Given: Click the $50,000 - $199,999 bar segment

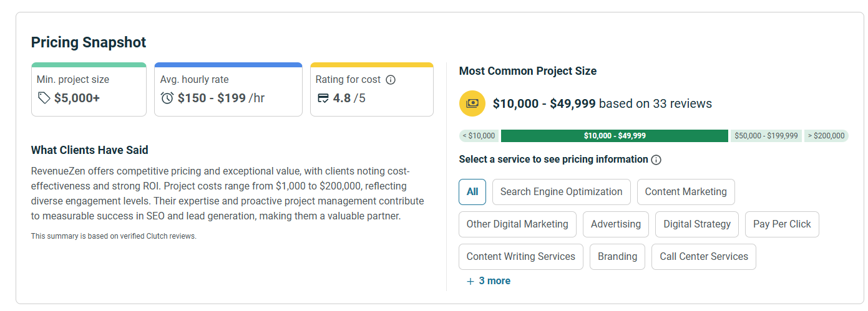Looking at the screenshot, I should 766,136.
